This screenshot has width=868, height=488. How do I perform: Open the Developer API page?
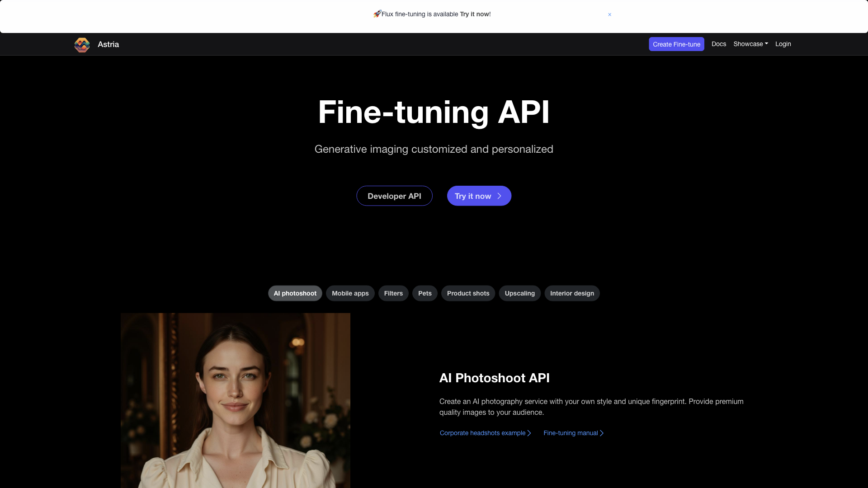tap(394, 196)
